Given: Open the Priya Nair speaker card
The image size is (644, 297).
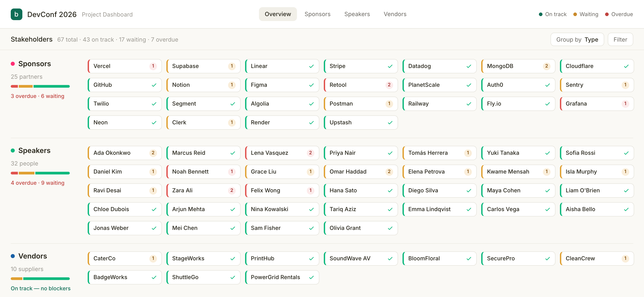Looking at the screenshot, I should pos(361,153).
